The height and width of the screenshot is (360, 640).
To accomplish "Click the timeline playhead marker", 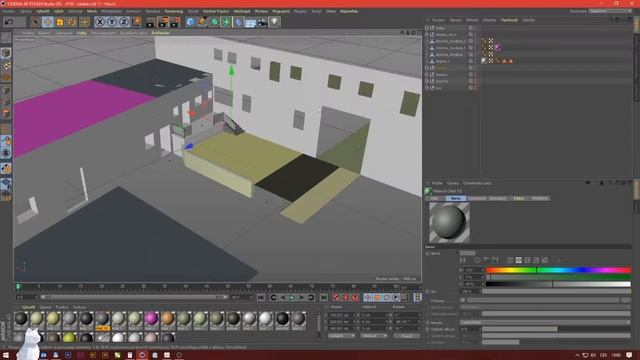I will coord(18,287).
